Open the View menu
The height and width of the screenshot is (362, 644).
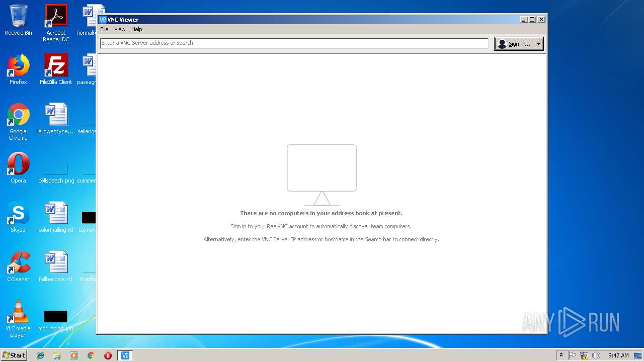pyautogui.click(x=120, y=29)
